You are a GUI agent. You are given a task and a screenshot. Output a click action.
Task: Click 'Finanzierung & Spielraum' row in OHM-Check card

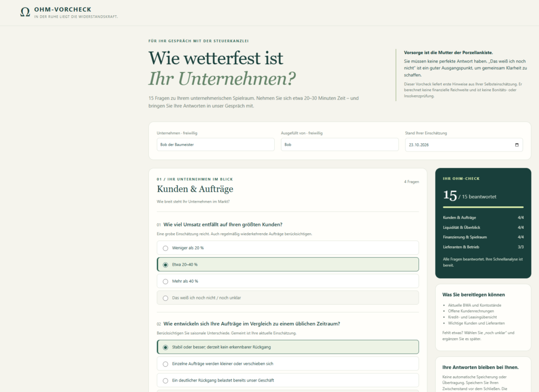tap(483, 237)
